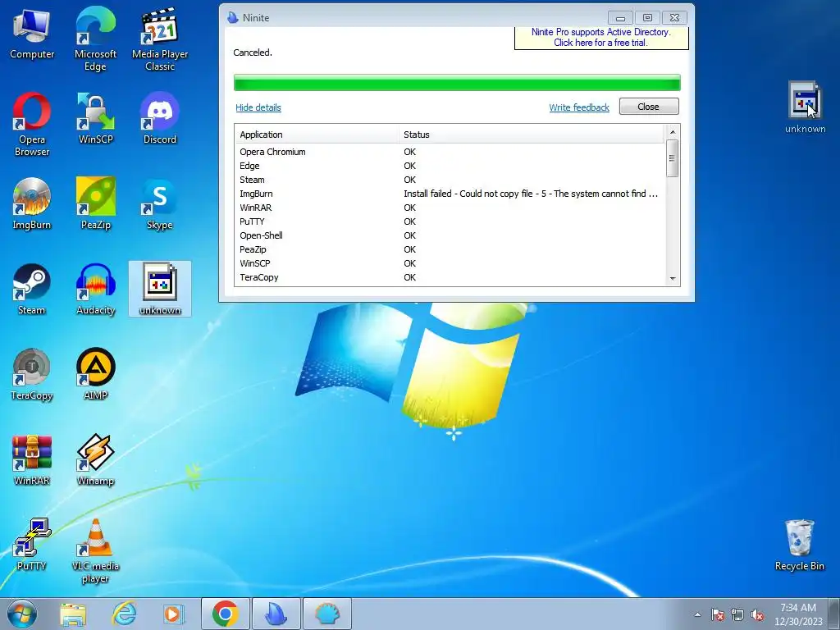The image size is (840, 630).
Task: Click the muted volume tray icon
Action: (757, 614)
